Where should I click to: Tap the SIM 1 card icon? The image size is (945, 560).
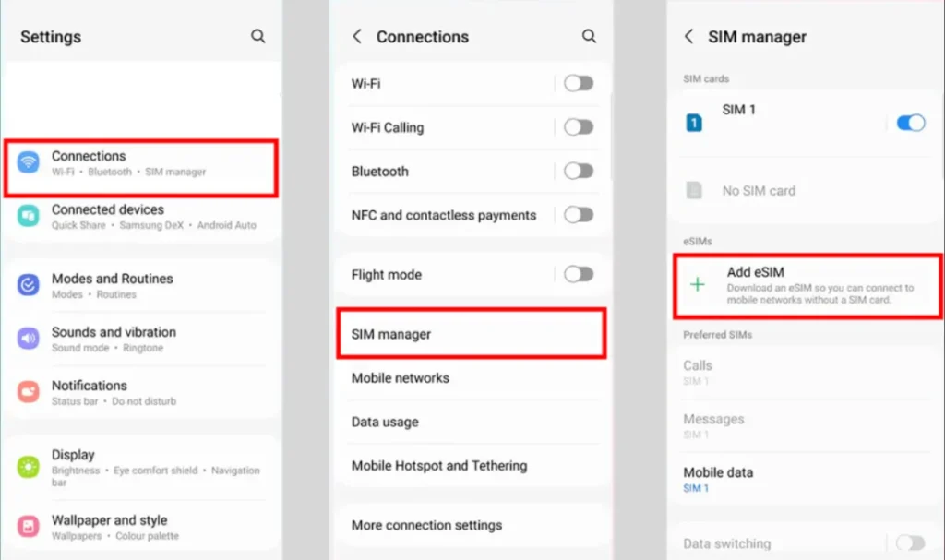(x=694, y=123)
